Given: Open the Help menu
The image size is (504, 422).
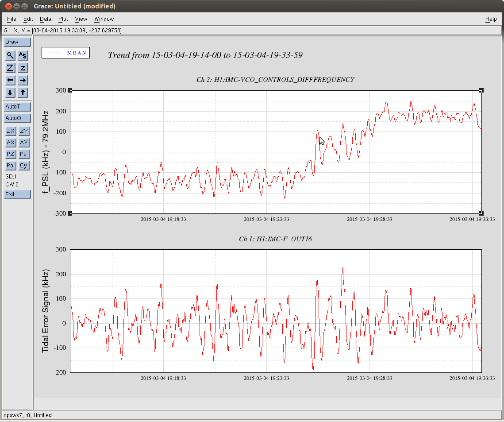Looking at the screenshot, I should pyautogui.click(x=491, y=19).
